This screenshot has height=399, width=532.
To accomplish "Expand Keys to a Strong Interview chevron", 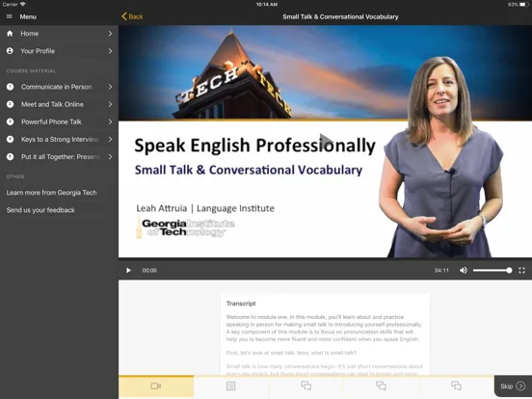I will pyautogui.click(x=110, y=139).
